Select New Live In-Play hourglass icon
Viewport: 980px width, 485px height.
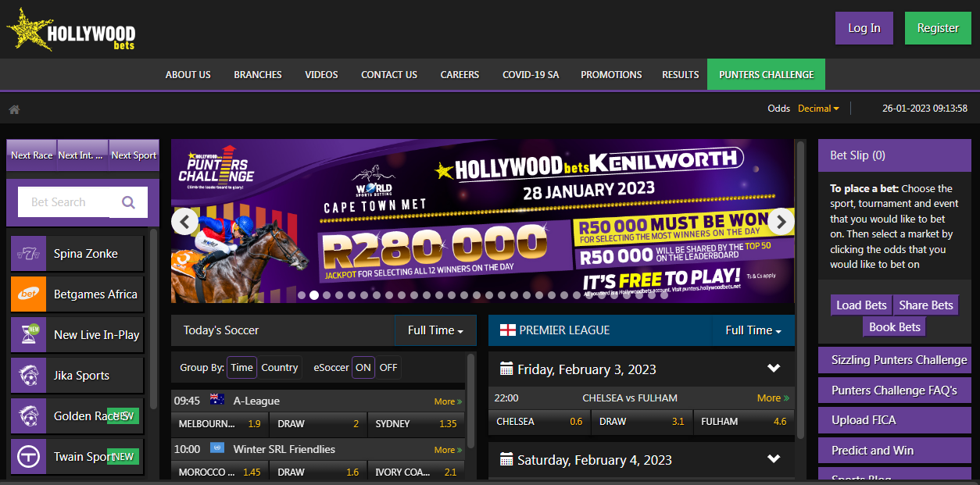click(29, 335)
